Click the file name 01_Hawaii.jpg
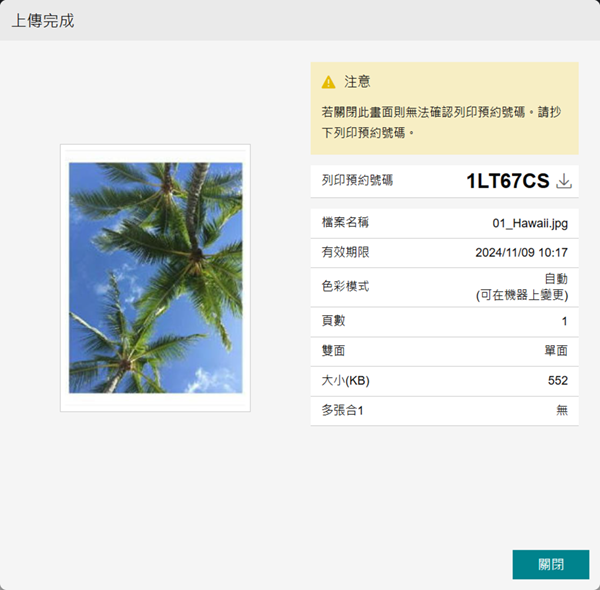The image size is (600, 590). coord(530,223)
